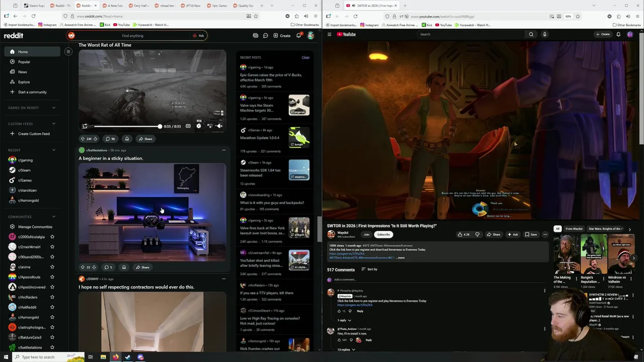Screen dimensions: 644x362
Task: Downvote the Worst Rat of All Time post
Action: 95,139
